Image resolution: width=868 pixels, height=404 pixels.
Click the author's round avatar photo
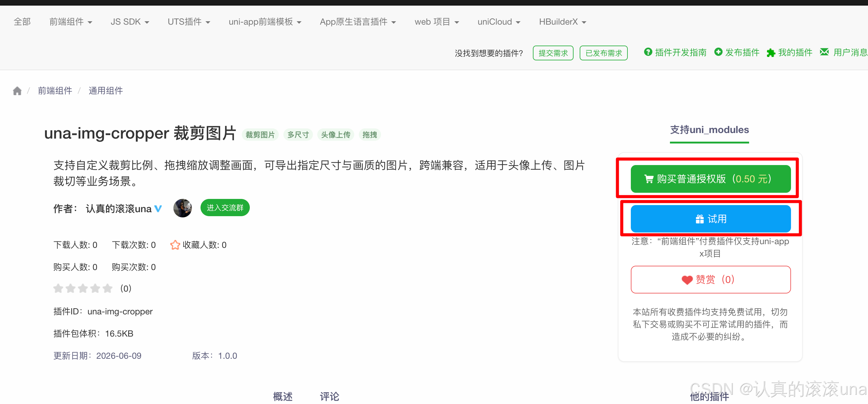pyautogui.click(x=183, y=208)
